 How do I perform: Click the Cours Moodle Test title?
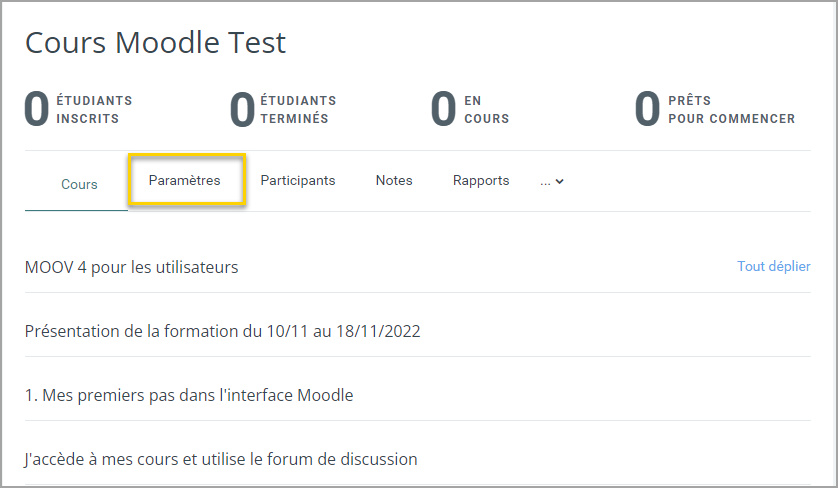coord(156,42)
